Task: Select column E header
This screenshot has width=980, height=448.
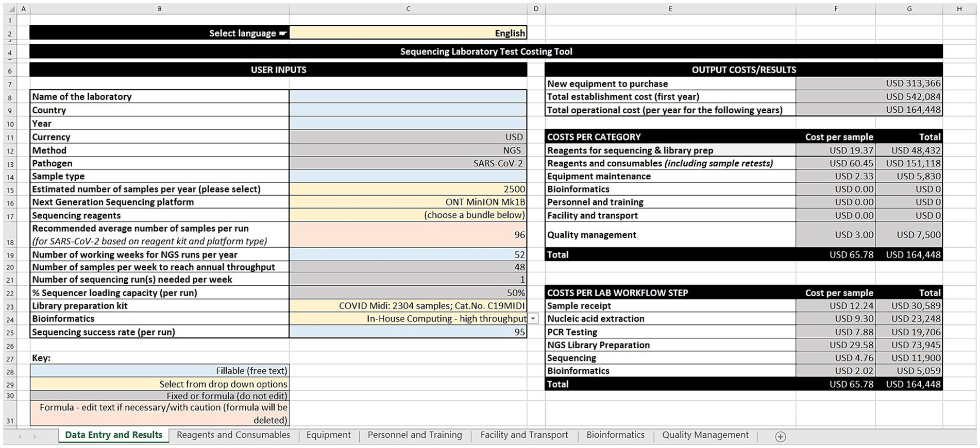Action: tap(670, 9)
